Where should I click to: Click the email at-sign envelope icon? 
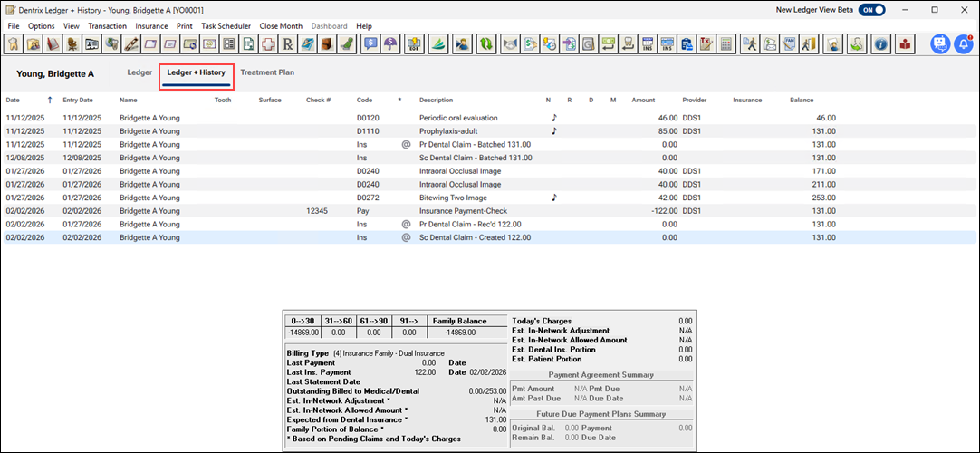(x=209, y=43)
